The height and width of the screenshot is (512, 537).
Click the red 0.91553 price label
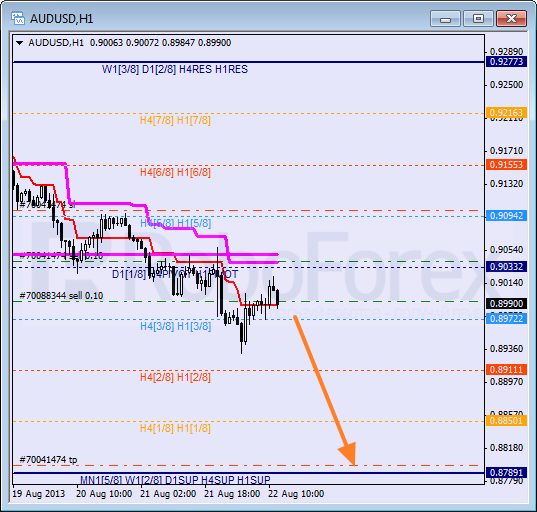pos(506,165)
